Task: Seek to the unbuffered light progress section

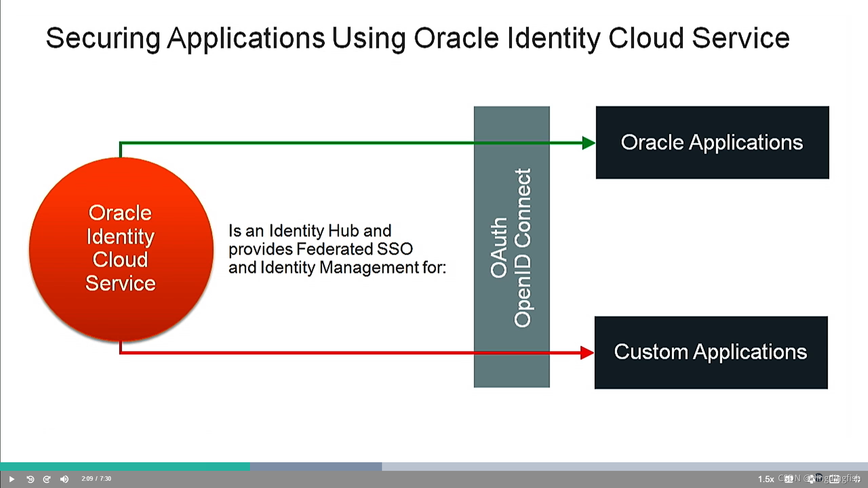Action: [624, 466]
